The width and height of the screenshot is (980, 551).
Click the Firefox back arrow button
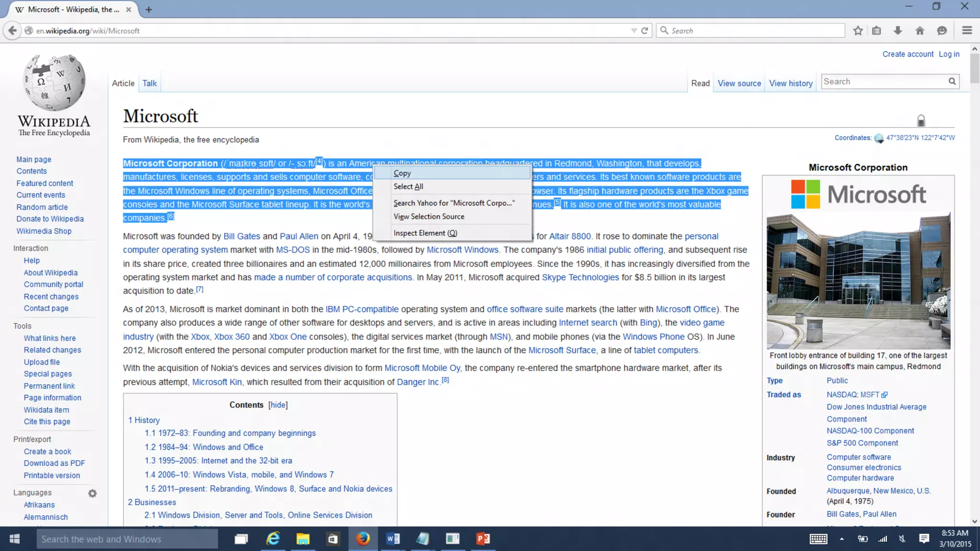coord(12,31)
